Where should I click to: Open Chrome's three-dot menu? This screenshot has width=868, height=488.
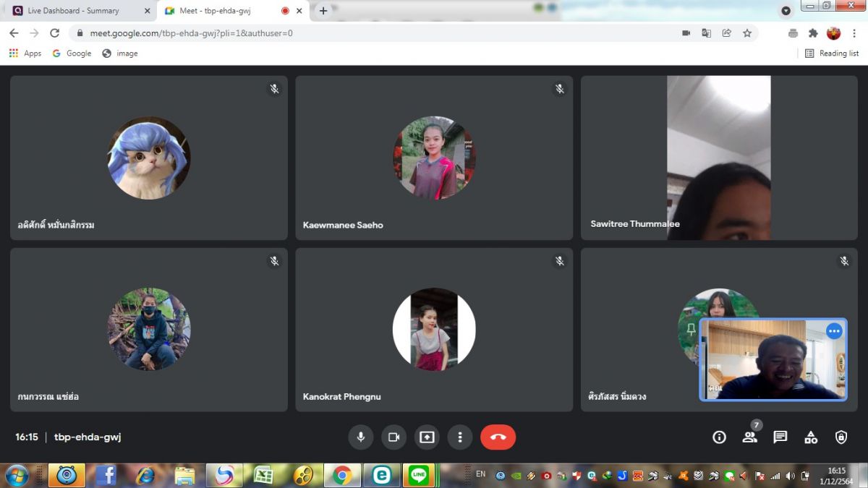click(854, 33)
